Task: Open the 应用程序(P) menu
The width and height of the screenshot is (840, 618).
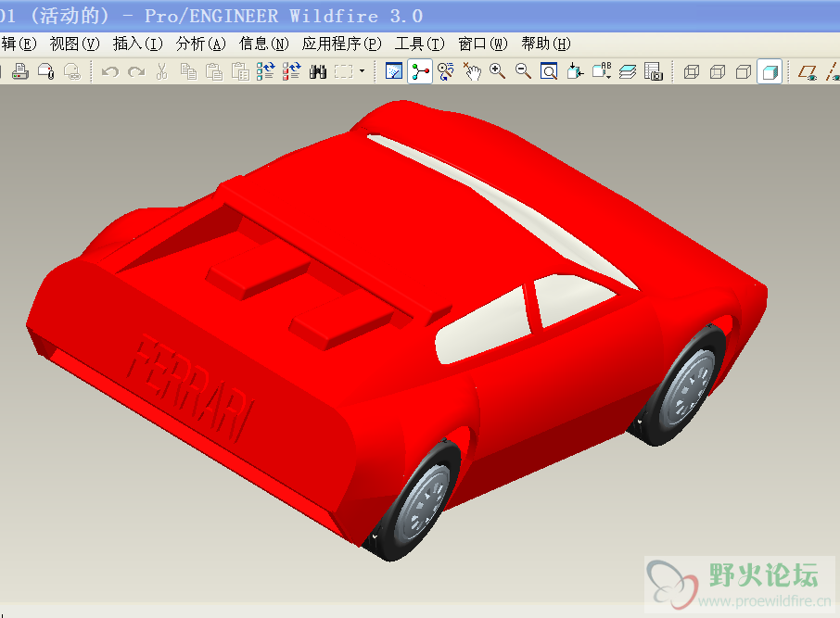Action: click(342, 44)
